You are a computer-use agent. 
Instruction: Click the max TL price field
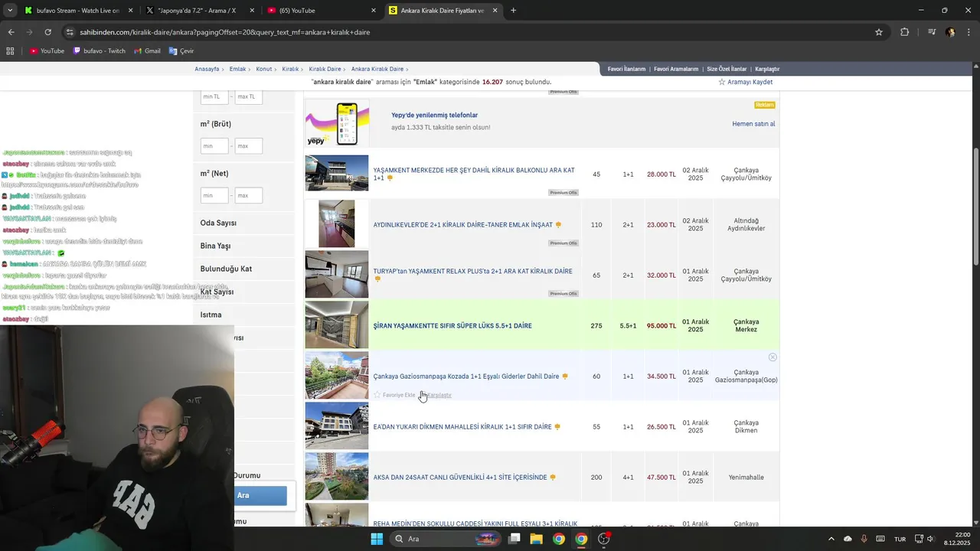pyautogui.click(x=249, y=96)
